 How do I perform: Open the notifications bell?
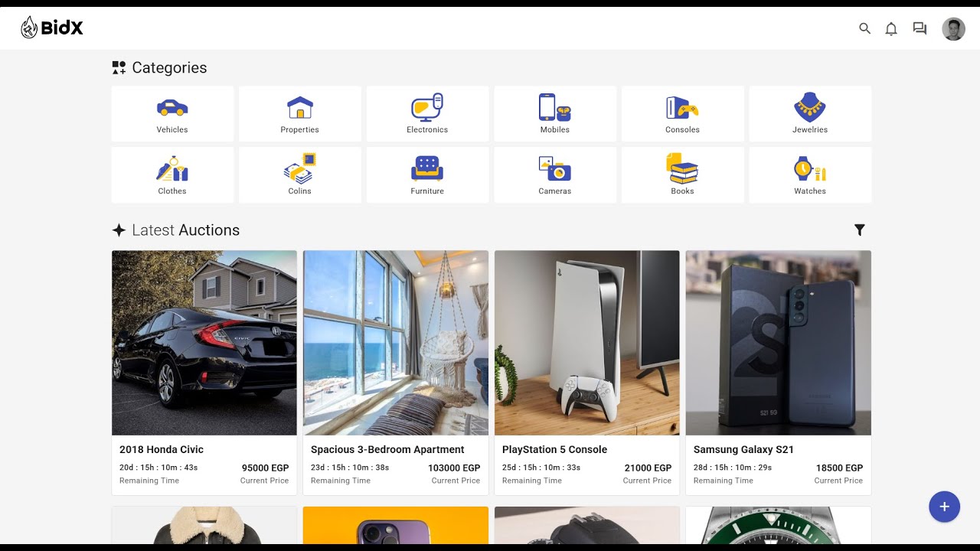coord(891,28)
